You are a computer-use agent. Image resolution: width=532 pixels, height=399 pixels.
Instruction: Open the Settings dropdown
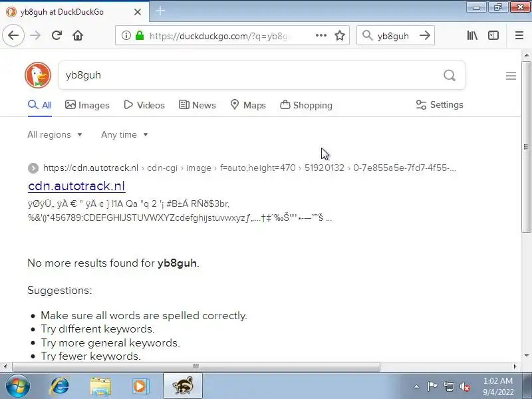[x=440, y=105]
